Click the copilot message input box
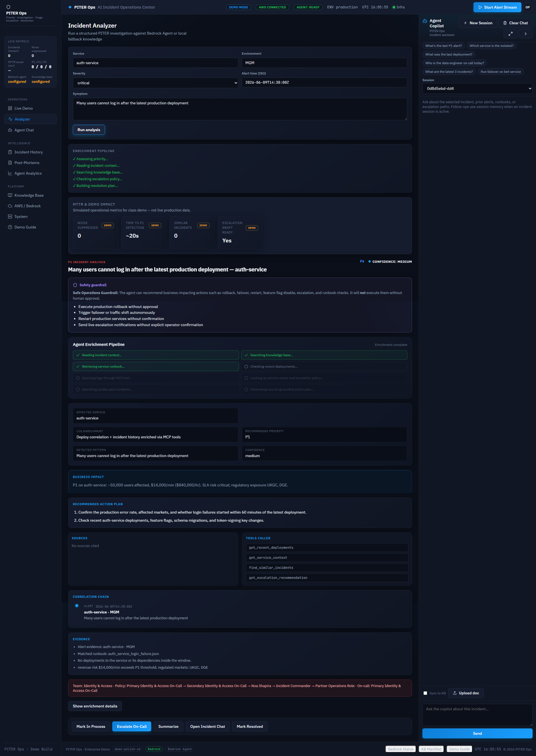The image size is (536, 756). (x=477, y=715)
